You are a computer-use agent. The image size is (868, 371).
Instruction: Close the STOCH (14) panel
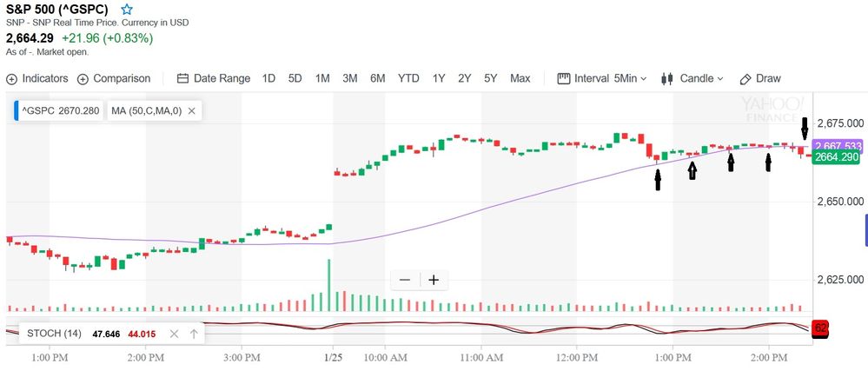pos(174,334)
